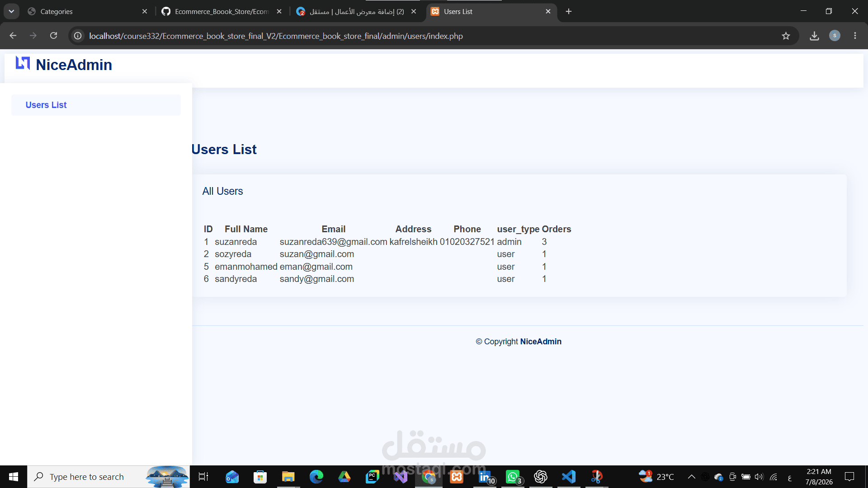868x488 pixels.
Task: Click the Orders column header
Action: [557, 229]
